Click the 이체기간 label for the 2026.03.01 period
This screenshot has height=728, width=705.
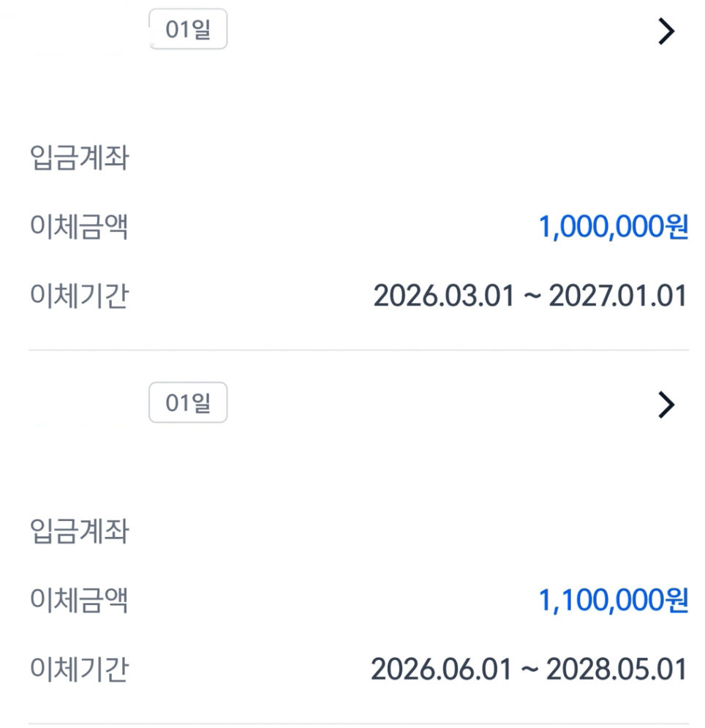tap(80, 296)
